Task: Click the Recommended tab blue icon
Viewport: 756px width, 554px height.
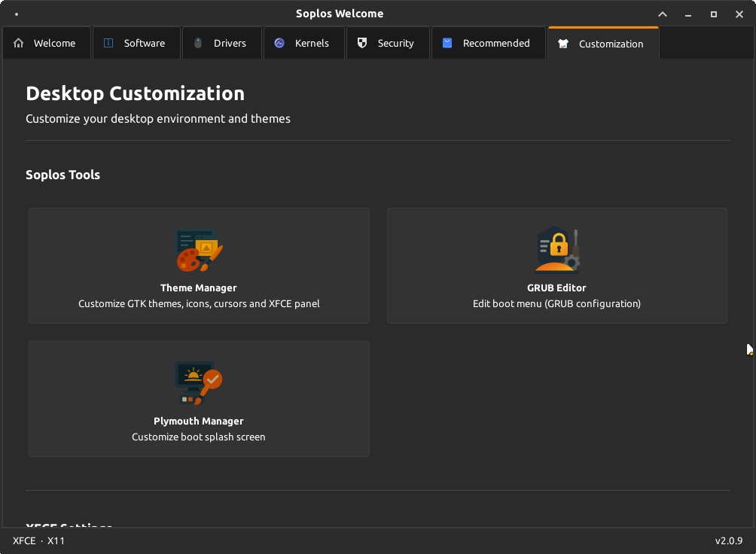Action: coord(447,43)
